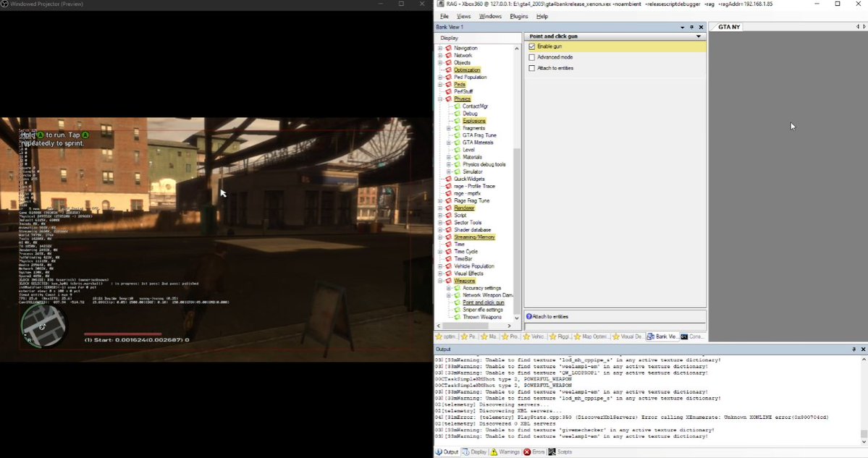Click the green icon beside Debug under Physics
Screen dimensions: 868x458
(x=458, y=114)
